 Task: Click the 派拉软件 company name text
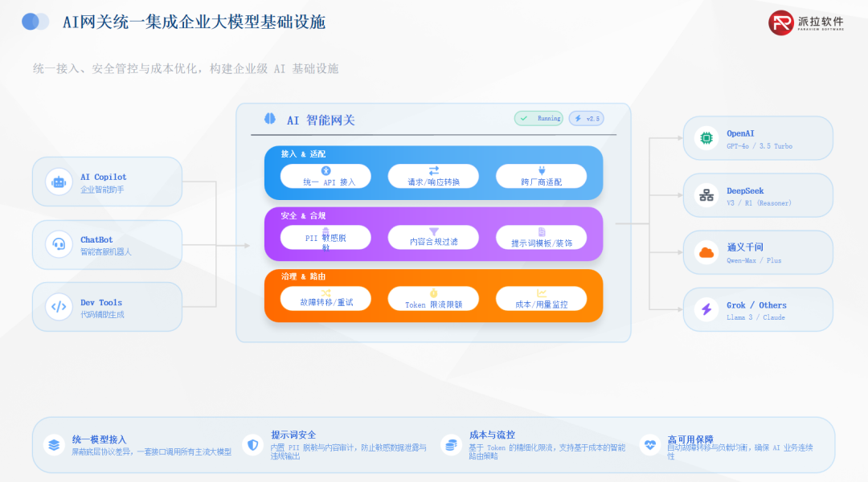(x=821, y=22)
